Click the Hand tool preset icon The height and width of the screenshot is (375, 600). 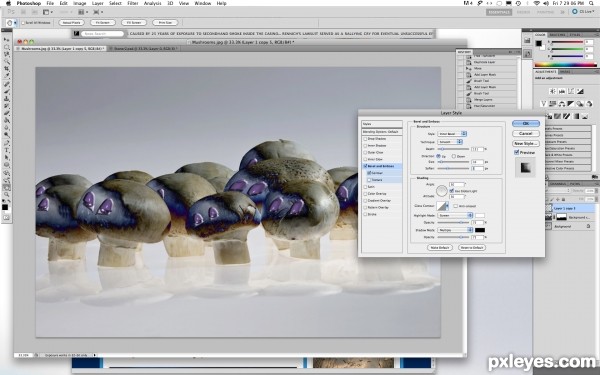tap(11, 23)
